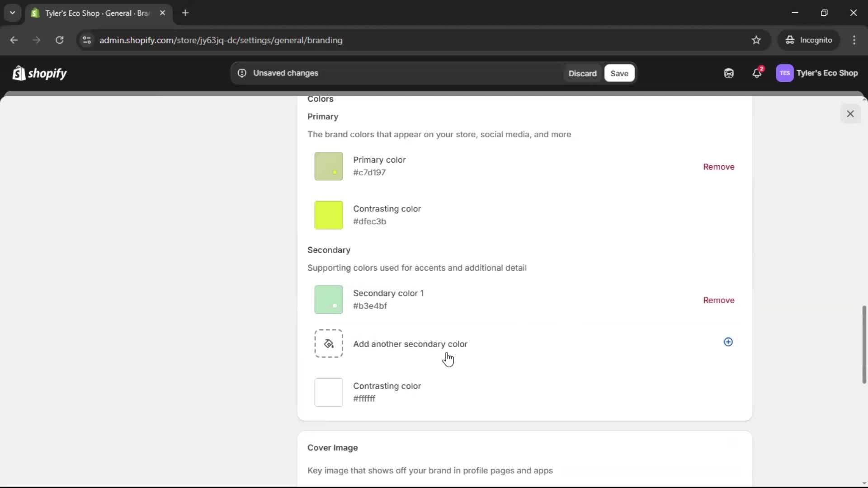This screenshot has width=868, height=488.
Task: Bookmark the page with the star icon
Action: (756, 40)
